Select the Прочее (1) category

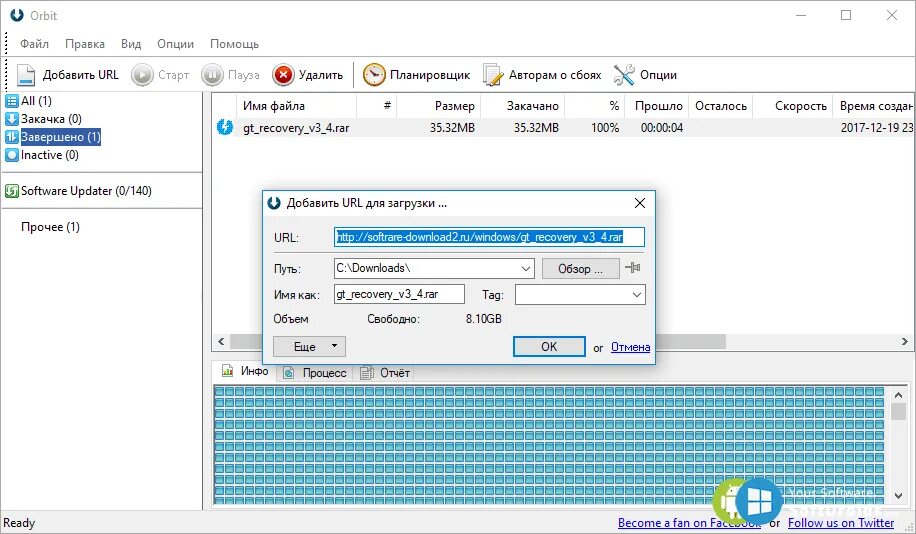[x=50, y=227]
